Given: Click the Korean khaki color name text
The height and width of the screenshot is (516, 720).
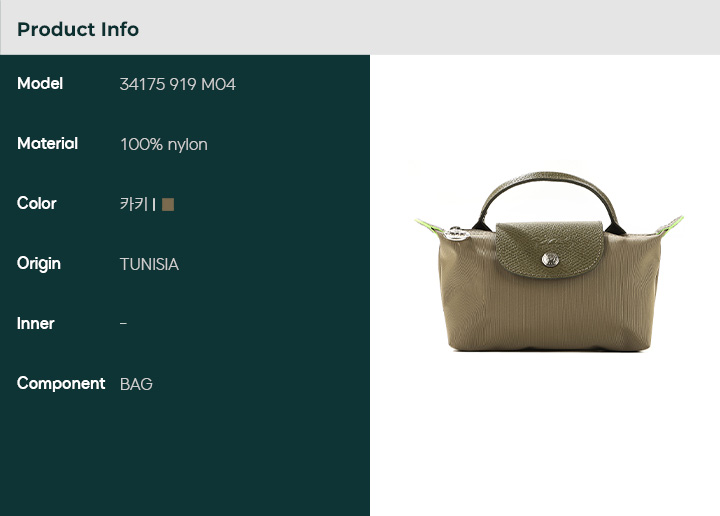Looking at the screenshot, I should (133, 204).
